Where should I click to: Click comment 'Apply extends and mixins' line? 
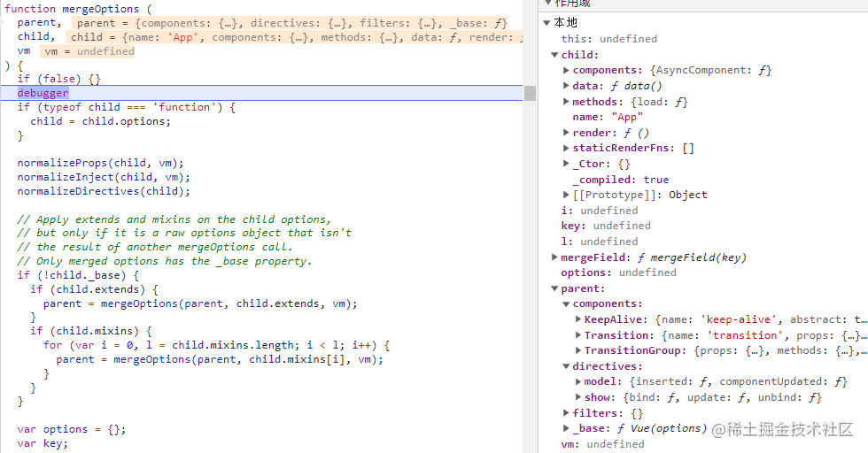coord(174,219)
